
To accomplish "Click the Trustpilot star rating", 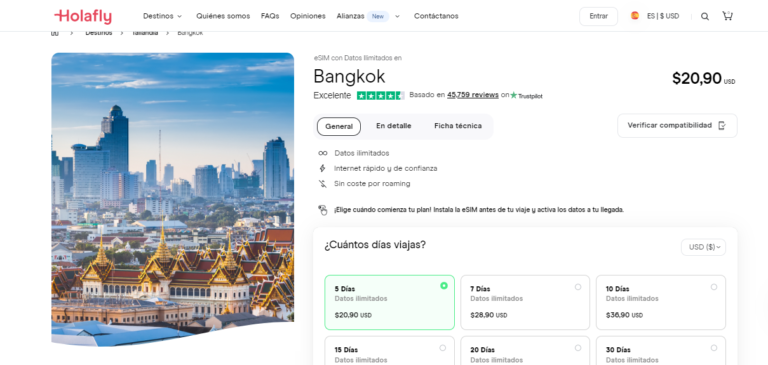I will click(x=380, y=96).
